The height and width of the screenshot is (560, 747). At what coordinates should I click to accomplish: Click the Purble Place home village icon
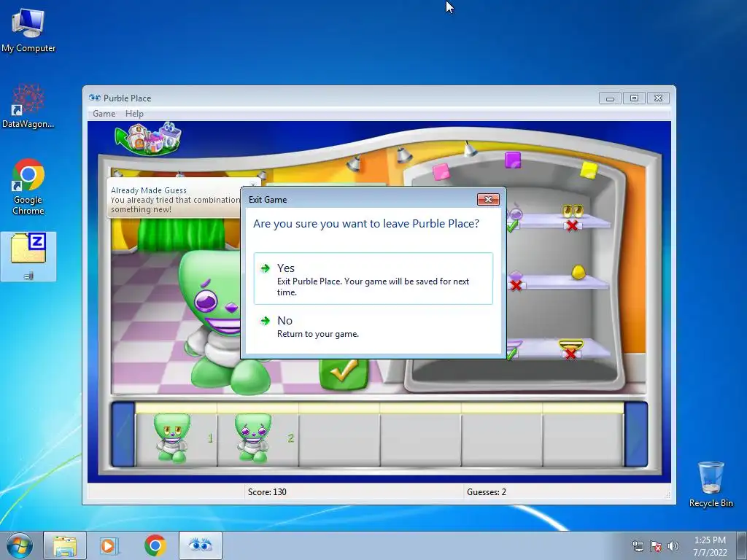tap(149, 139)
